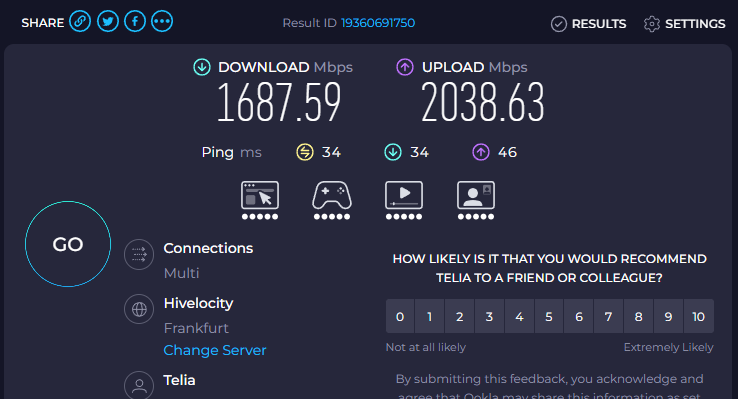This screenshot has height=399, width=738.
Task: Click the download ping latency icon
Action: point(393,152)
